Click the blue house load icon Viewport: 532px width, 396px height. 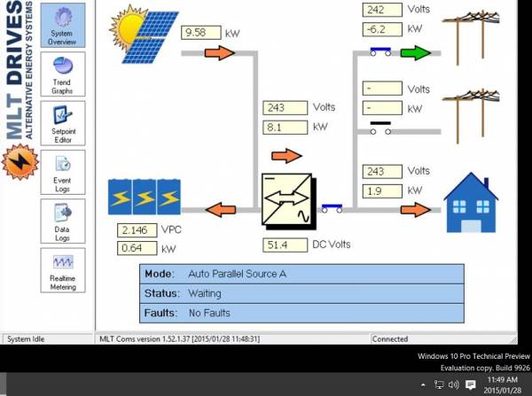tap(471, 203)
